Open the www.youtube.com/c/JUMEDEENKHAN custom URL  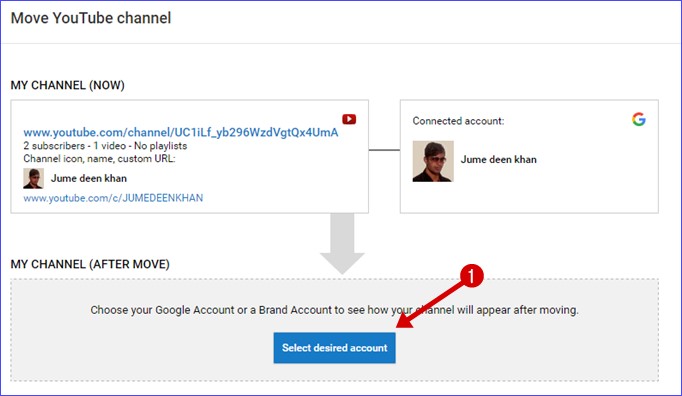point(113,198)
